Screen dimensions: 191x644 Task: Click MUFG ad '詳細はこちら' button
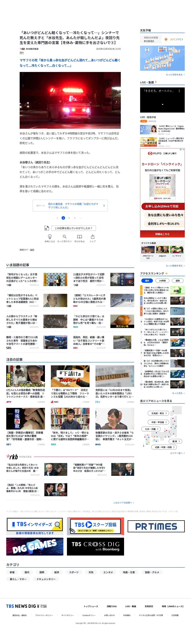[x=162, y=234]
